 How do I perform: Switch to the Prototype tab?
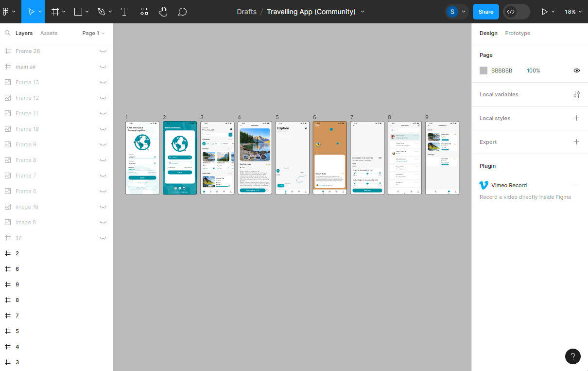point(517,33)
